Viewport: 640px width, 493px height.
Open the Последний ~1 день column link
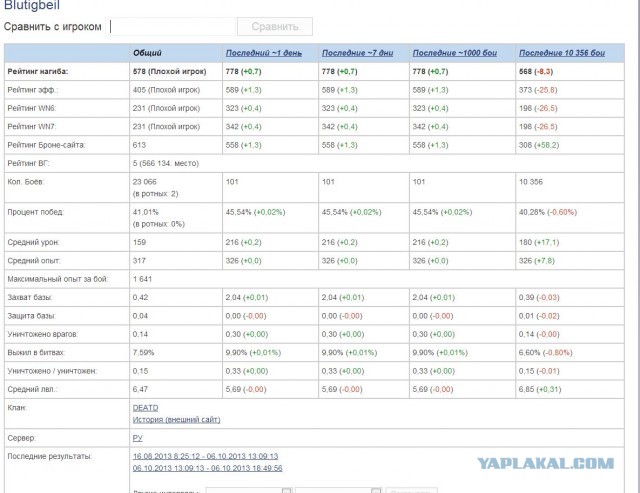(x=264, y=53)
